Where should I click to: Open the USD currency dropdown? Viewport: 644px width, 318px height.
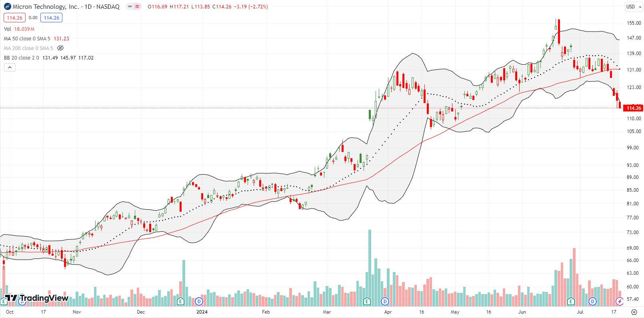[634, 7]
